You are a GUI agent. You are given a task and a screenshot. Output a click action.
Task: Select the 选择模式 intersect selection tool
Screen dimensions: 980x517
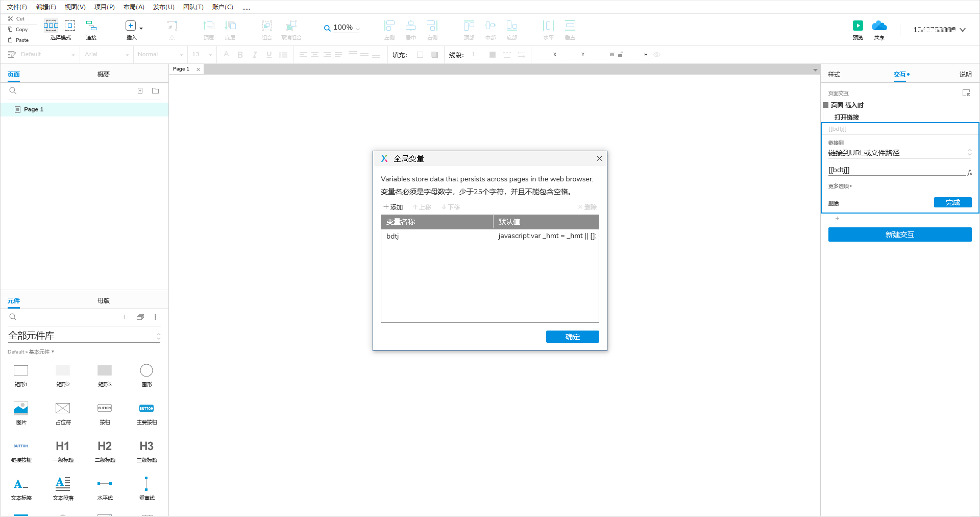pos(51,26)
